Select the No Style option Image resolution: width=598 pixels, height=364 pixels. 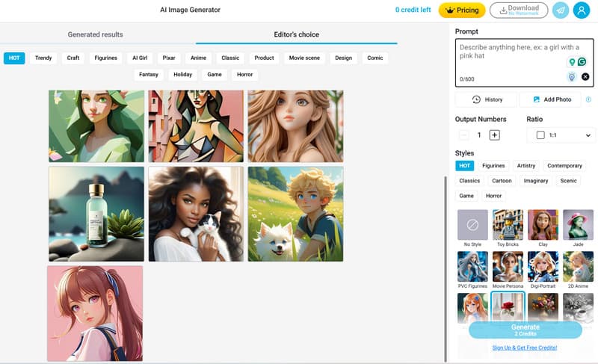pyautogui.click(x=472, y=224)
